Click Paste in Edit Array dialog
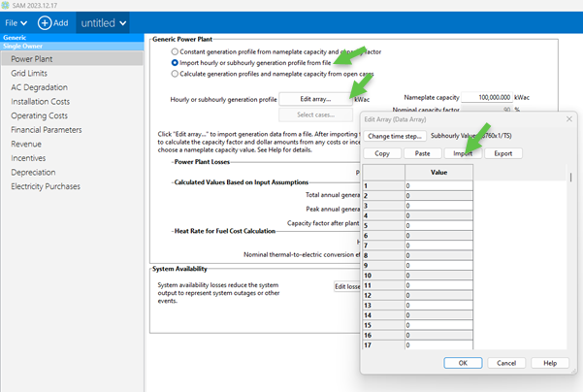The height and width of the screenshot is (392, 583). coord(422,153)
